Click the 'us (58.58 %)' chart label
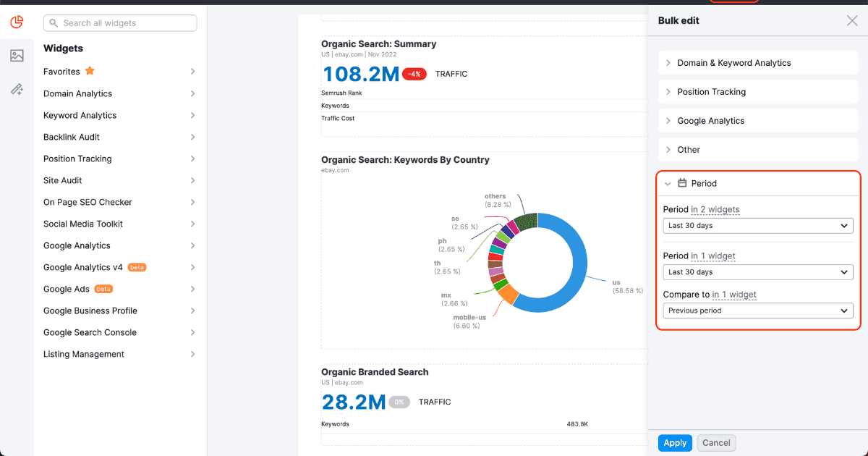This screenshot has height=456, width=868. coord(627,286)
